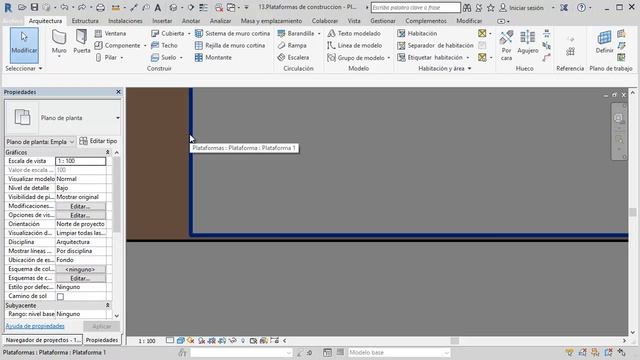The width and height of the screenshot is (640, 360).
Task: Click the Escala de vista value field
Action: click(x=80, y=161)
